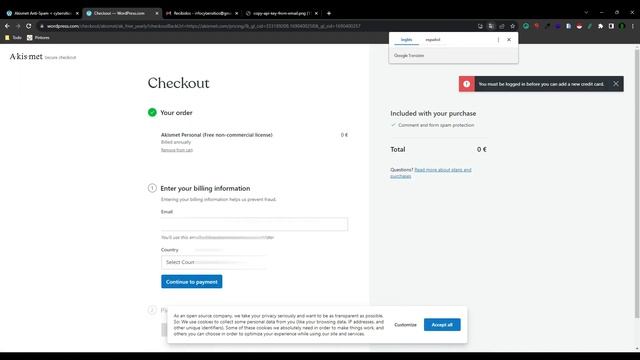Close the Akismet Anti-Spam tab
640x360 pixels.
[x=77, y=13]
